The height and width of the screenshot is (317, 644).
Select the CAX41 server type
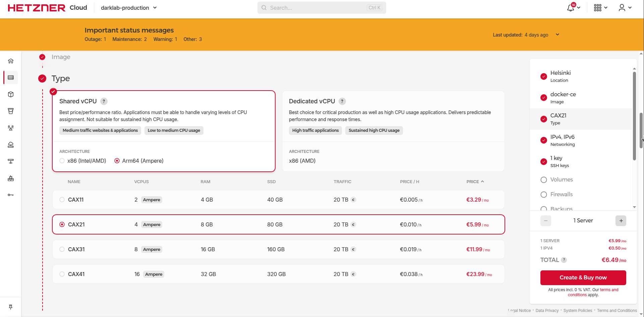(278, 274)
